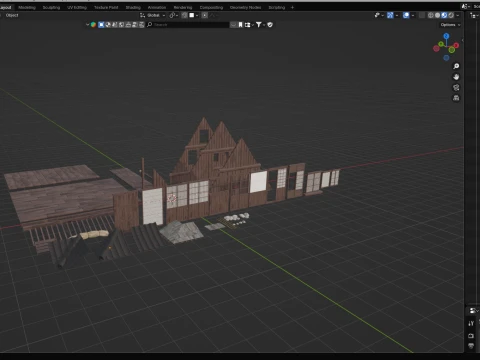Switch to the Scripting workspace tab
Screen dimensions: 480x360
[x=277, y=7]
